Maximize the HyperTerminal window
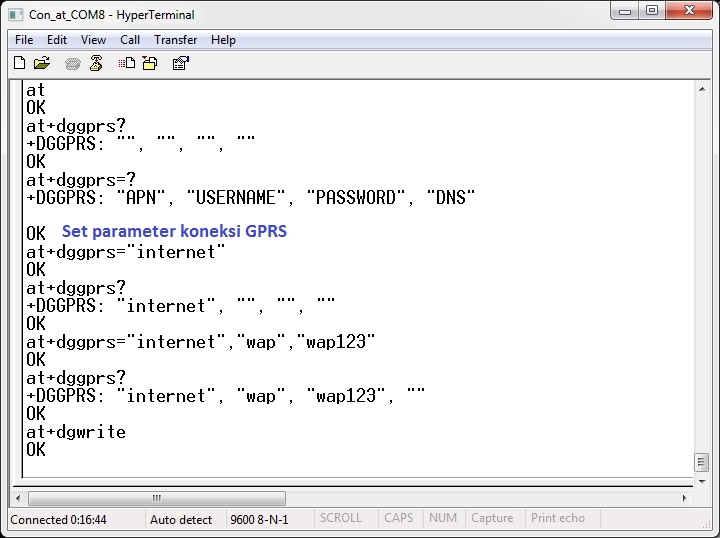Image resolution: width=720 pixels, height=538 pixels. coord(652,12)
